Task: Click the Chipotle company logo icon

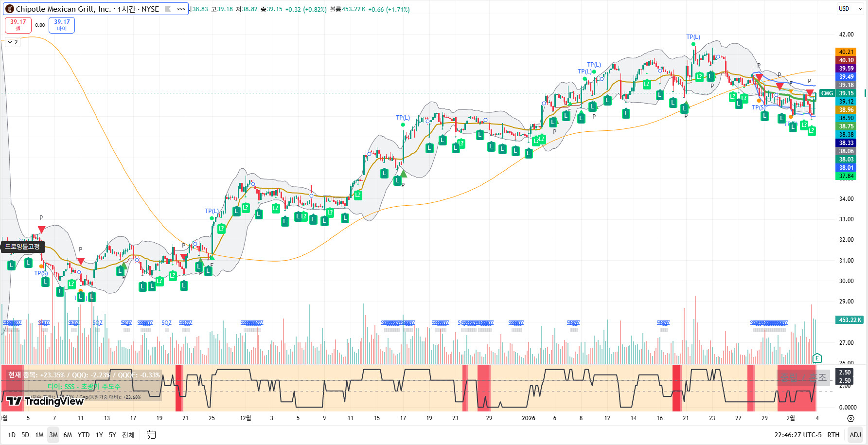Action: pos(10,9)
